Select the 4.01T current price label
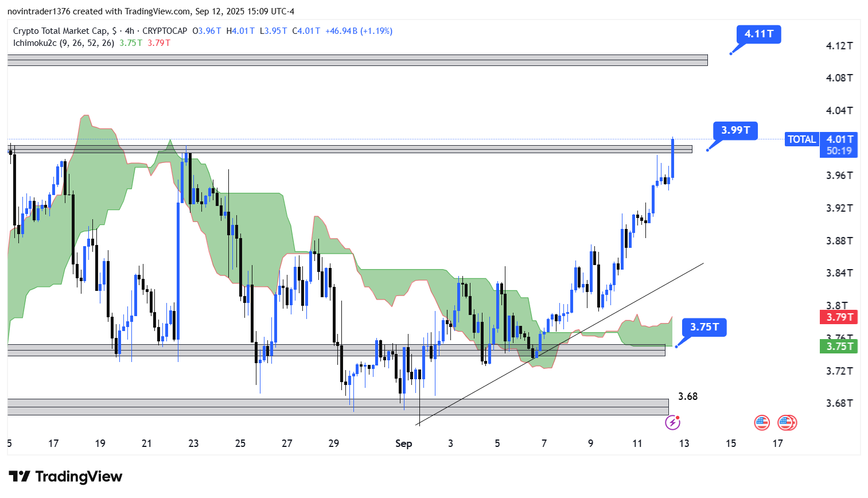The height and width of the screenshot is (498, 868). point(839,139)
